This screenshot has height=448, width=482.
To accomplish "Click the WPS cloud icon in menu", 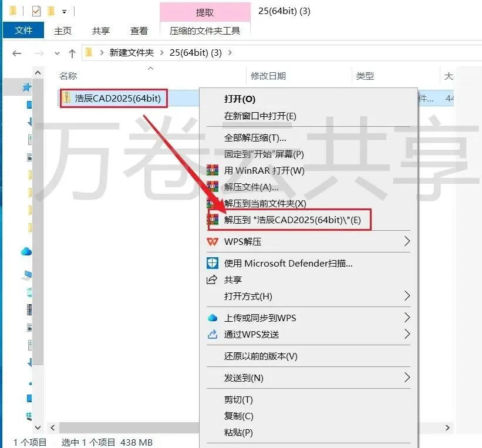I will tap(213, 318).
